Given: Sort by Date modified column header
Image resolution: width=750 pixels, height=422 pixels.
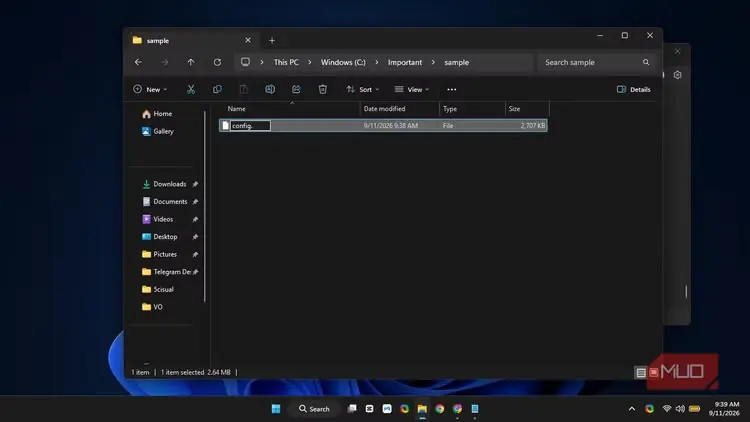Looking at the screenshot, I should (384, 109).
